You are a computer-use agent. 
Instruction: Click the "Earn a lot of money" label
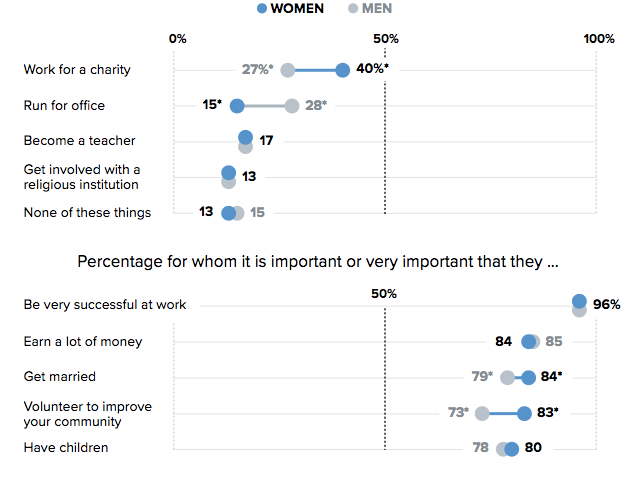click(x=83, y=341)
